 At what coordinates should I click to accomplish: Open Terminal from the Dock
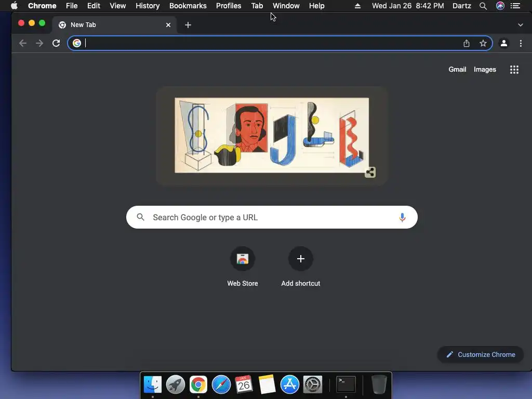pos(345,384)
